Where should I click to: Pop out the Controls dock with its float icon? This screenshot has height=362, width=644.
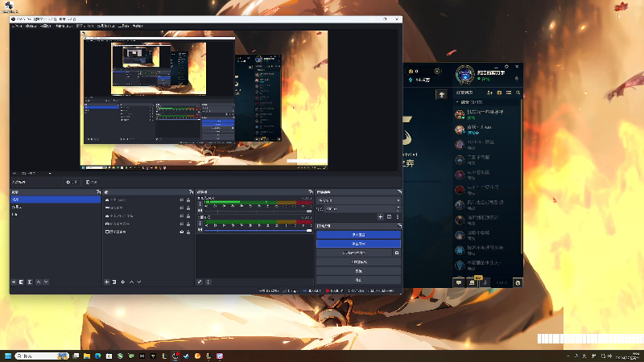click(399, 226)
